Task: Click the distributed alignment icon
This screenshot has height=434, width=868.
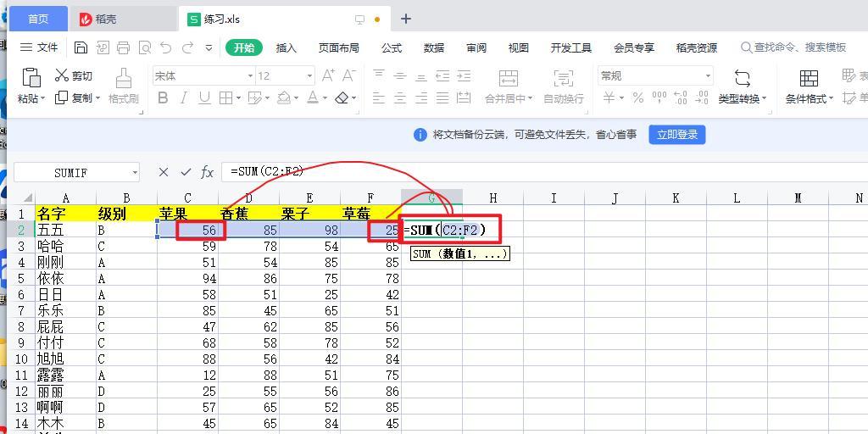Action: click(x=464, y=98)
